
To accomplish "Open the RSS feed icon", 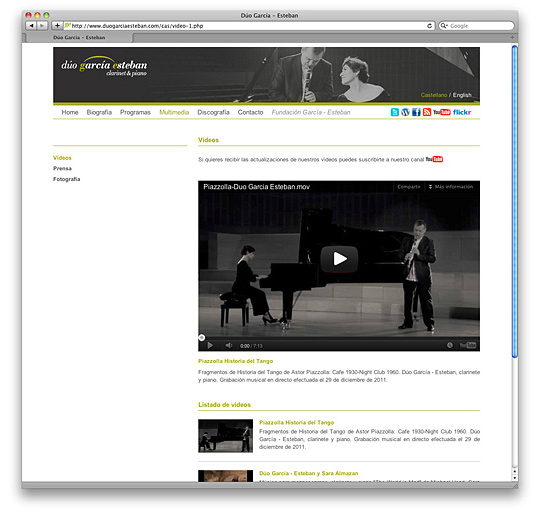I will coord(427,112).
